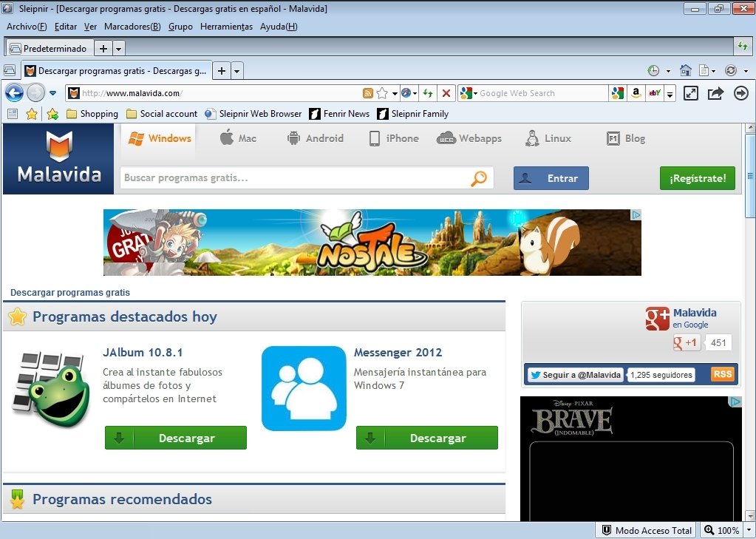Viewport: 756px width, 539px height.
Task: Click the red X stop loading icon
Action: 446,93
